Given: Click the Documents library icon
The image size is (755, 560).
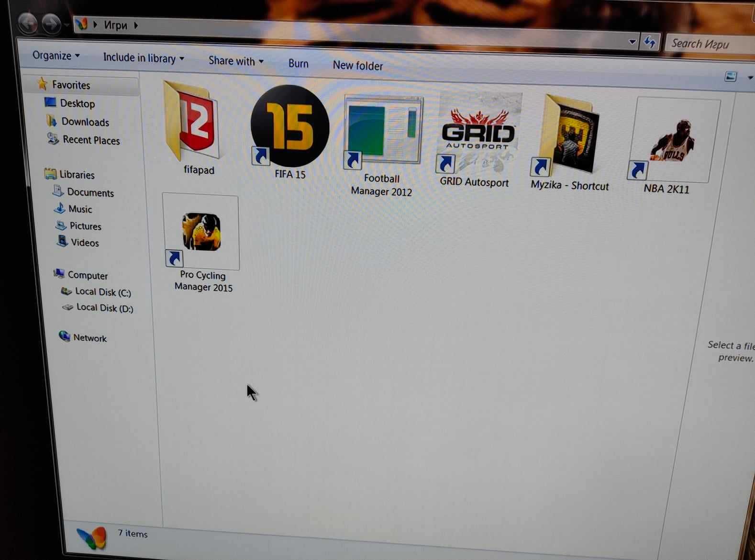Looking at the screenshot, I should 58,191.
